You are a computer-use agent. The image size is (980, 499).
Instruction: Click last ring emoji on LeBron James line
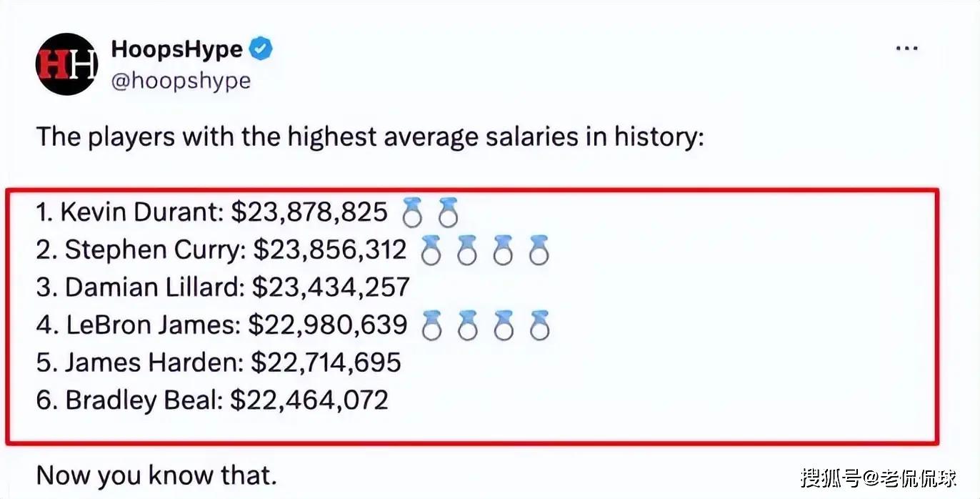coord(539,325)
